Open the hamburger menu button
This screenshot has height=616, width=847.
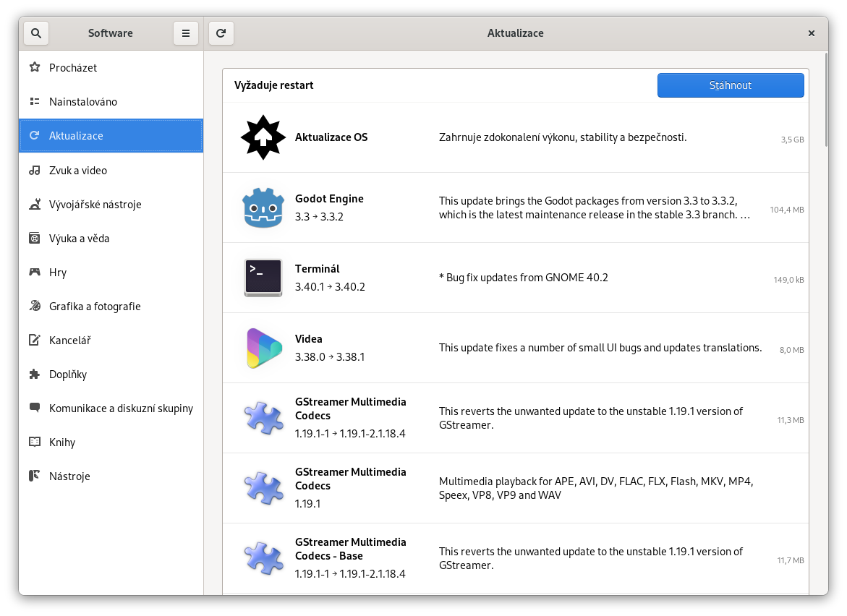[186, 33]
